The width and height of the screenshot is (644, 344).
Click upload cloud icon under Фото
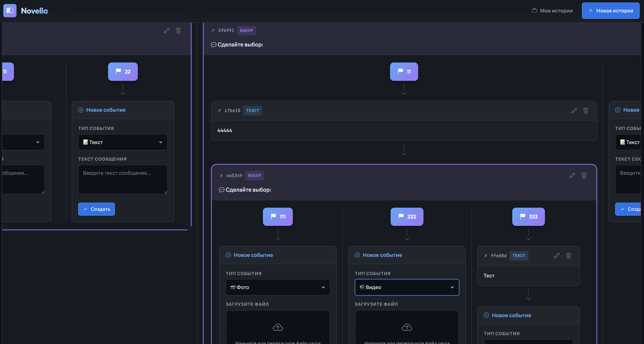(x=277, y=327)
